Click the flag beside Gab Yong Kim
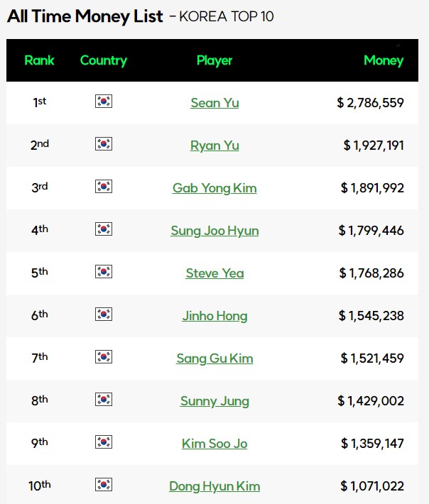The height and width of the screenshot is (504, 429). [x=104, y=187]
